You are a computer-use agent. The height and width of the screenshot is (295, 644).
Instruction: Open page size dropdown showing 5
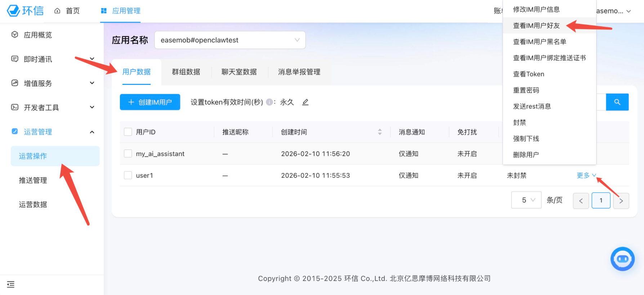(x=526, y=200)
